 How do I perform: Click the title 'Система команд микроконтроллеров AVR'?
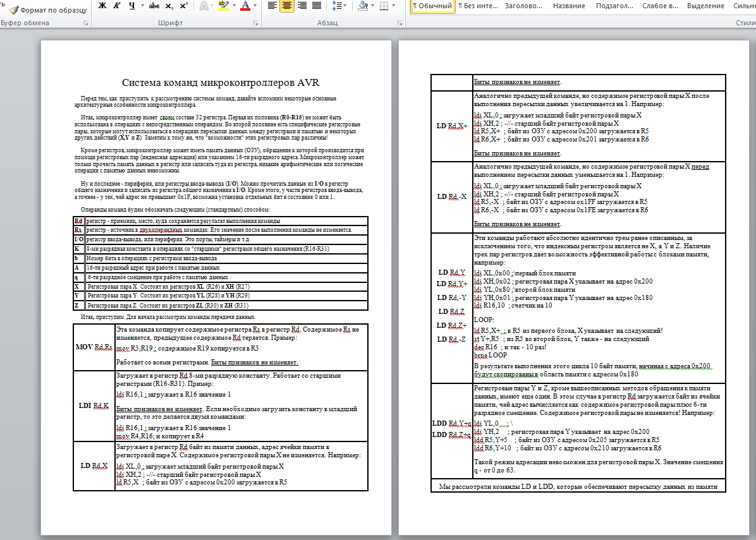[221, 82]
